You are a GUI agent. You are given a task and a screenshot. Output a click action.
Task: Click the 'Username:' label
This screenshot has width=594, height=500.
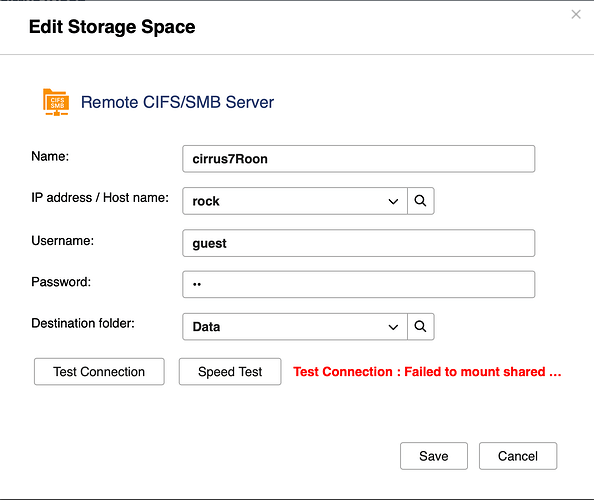coord(63,241)
